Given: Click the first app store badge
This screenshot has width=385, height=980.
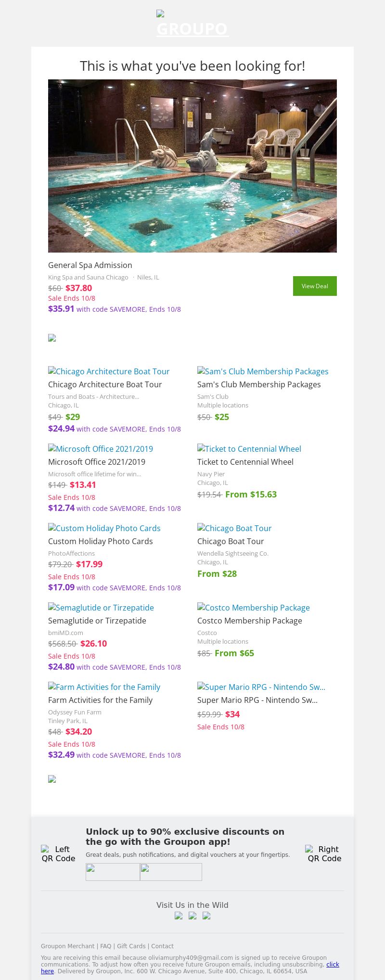Looking at the screenshot, I should pos(113,872).
